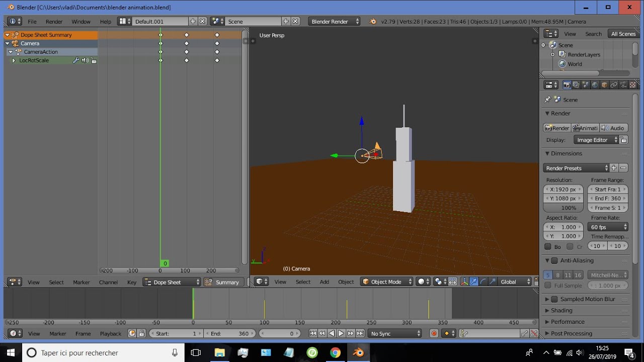
Task: Click the insert keyframes key icon
Action: click(525, 333)
